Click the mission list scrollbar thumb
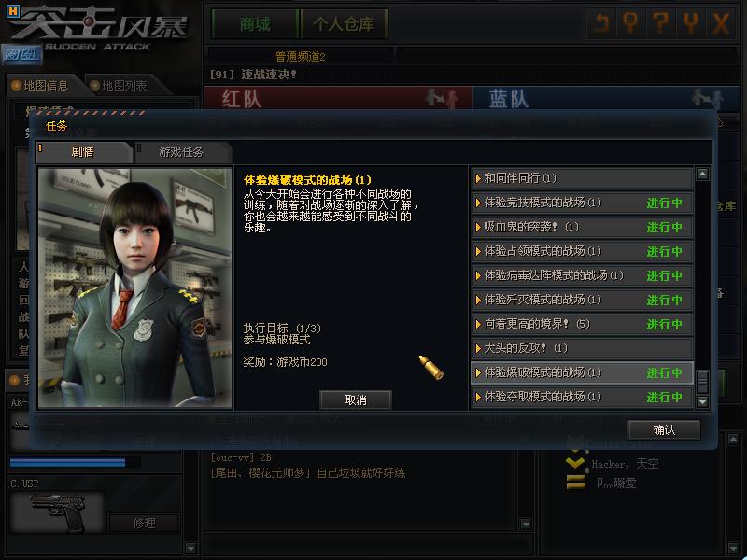This screenshot has height=560, width=747. point(702,382)
